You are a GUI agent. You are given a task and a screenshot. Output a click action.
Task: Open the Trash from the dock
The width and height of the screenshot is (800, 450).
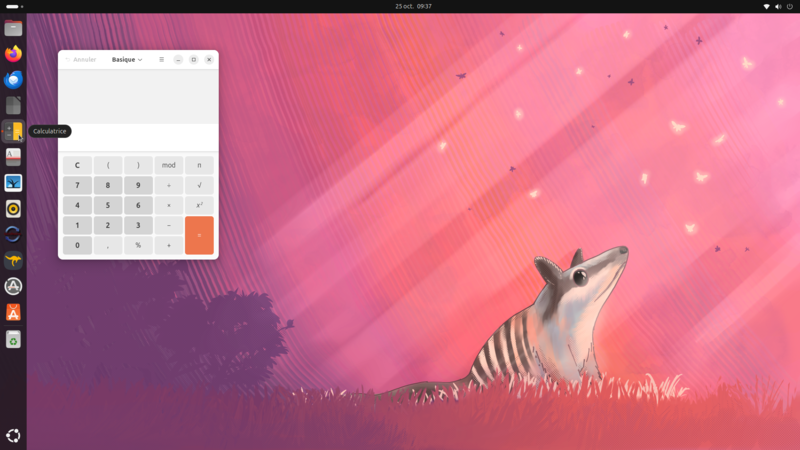[13, 339]
